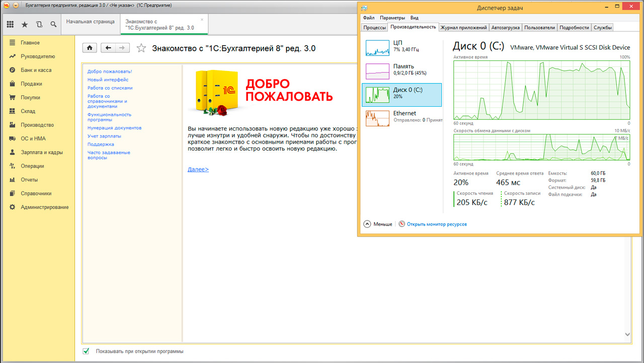Click Открыть монитор ресурсов link
This screenshot has width=644, height=363.
pyautogui.click(x=436, y=224)
